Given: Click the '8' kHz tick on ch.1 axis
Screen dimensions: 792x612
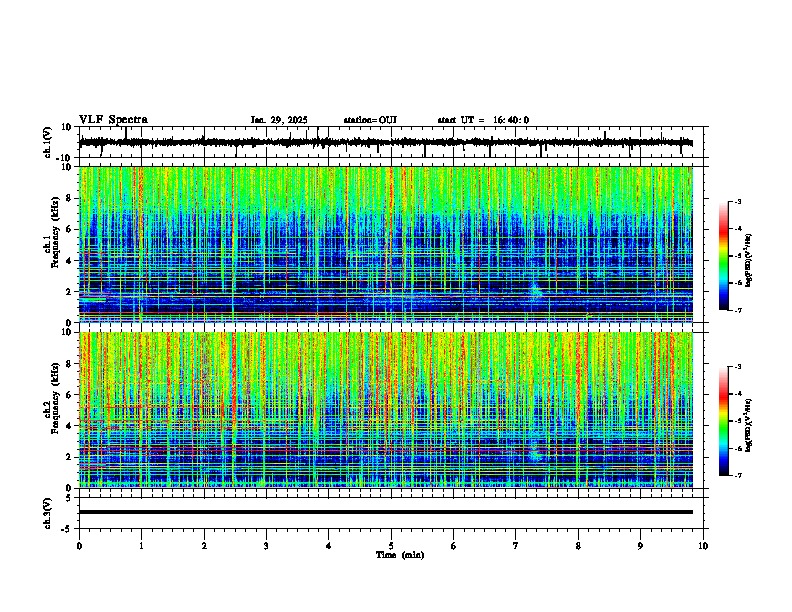Looking at the screenshot, I should [69, 198].
